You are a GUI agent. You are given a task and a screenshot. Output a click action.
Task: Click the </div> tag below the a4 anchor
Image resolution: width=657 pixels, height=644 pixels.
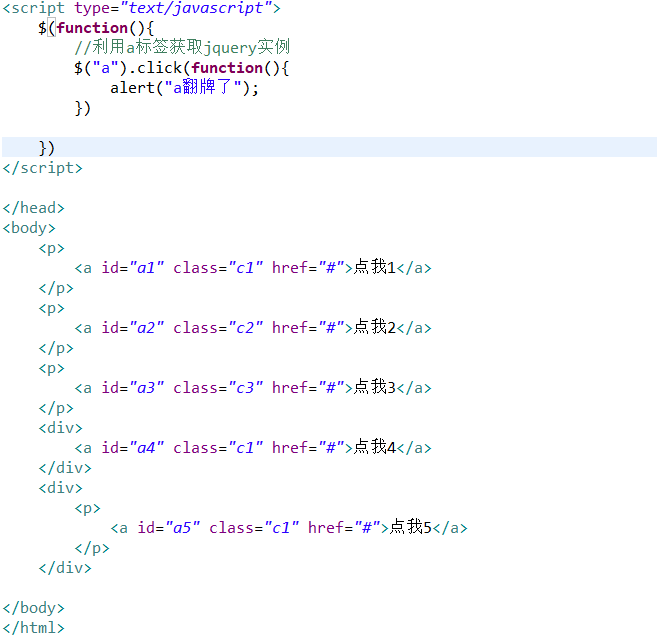point(65,468)
